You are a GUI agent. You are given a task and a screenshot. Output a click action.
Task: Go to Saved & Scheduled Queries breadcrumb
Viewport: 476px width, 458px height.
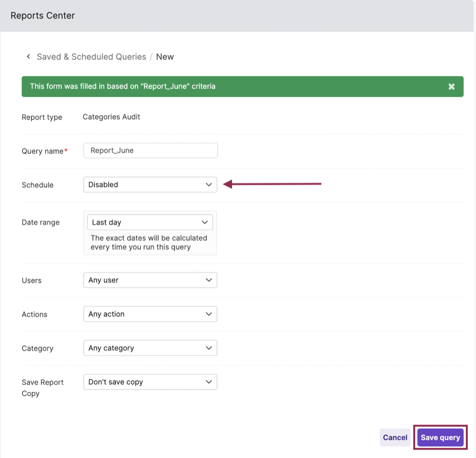point(91,57)
